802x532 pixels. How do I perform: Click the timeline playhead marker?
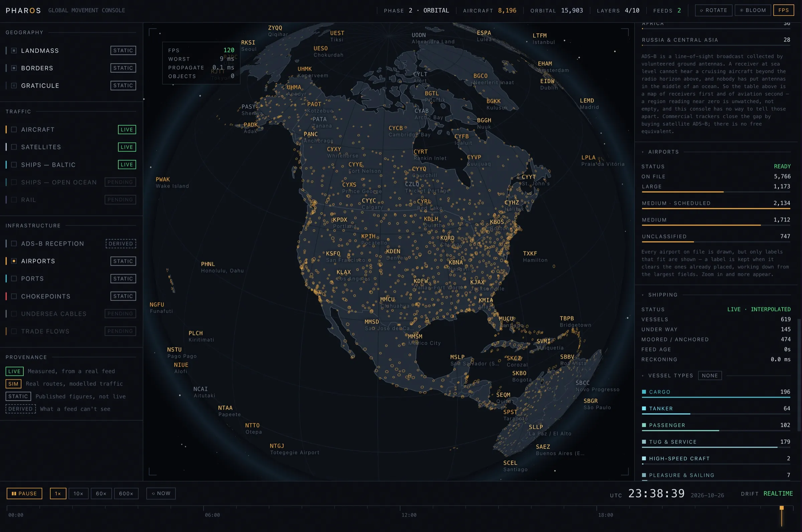[x=782, y=508]
